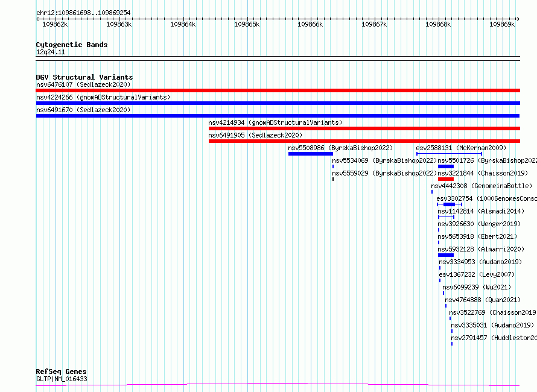Click the nsv6476107 (Sedlazeck2020) label
537x392 pixels.
click(83, 84)
